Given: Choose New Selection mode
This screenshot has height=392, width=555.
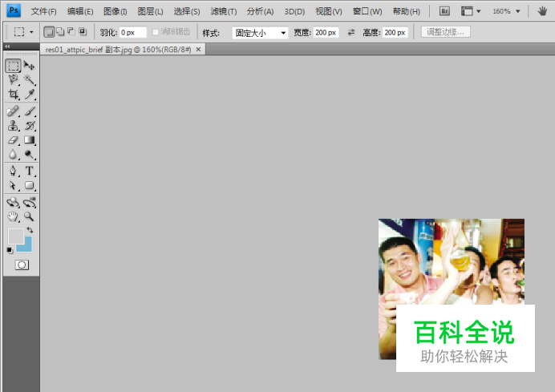Looking at the screenshot, I should 49,32.
